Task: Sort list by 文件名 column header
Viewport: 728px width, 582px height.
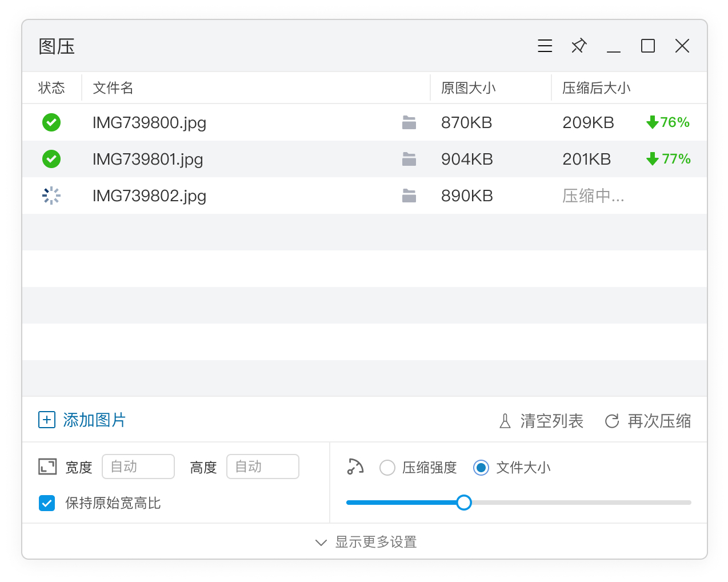Action: coord(113,88)
